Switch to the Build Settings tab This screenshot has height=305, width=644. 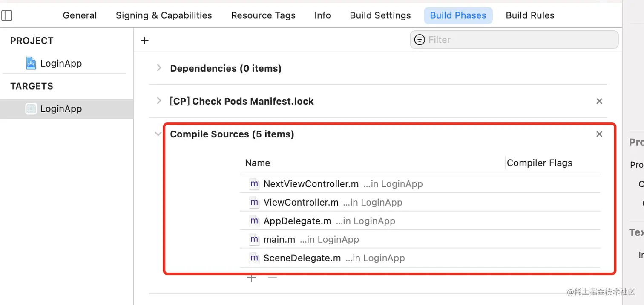[x=380, y=16]
